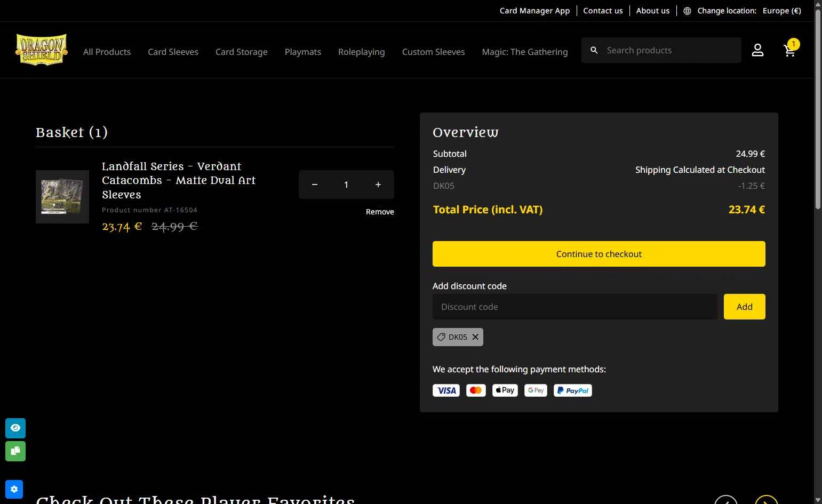The width and height of the screenshot is (822, 504).
Task: Click the Verdant Catacombs sleeves thumbnail
Action: coord(62,197)
